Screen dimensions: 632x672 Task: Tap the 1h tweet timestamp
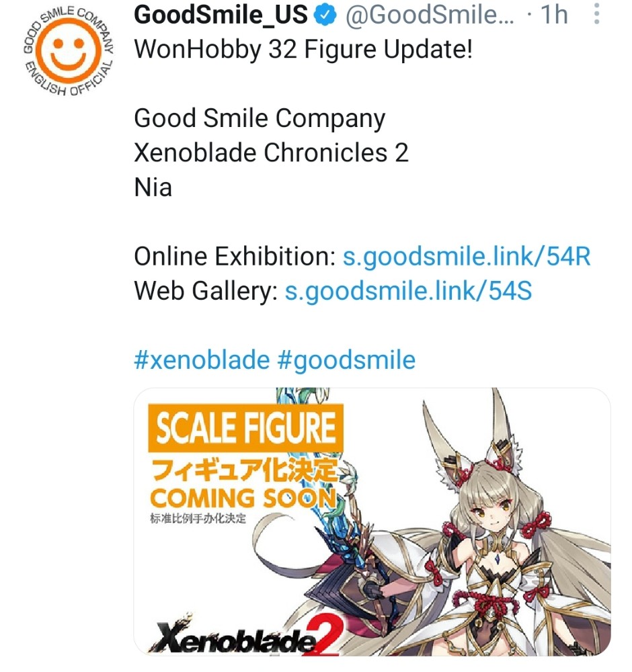pyautogui.click(x=554, y=15)
